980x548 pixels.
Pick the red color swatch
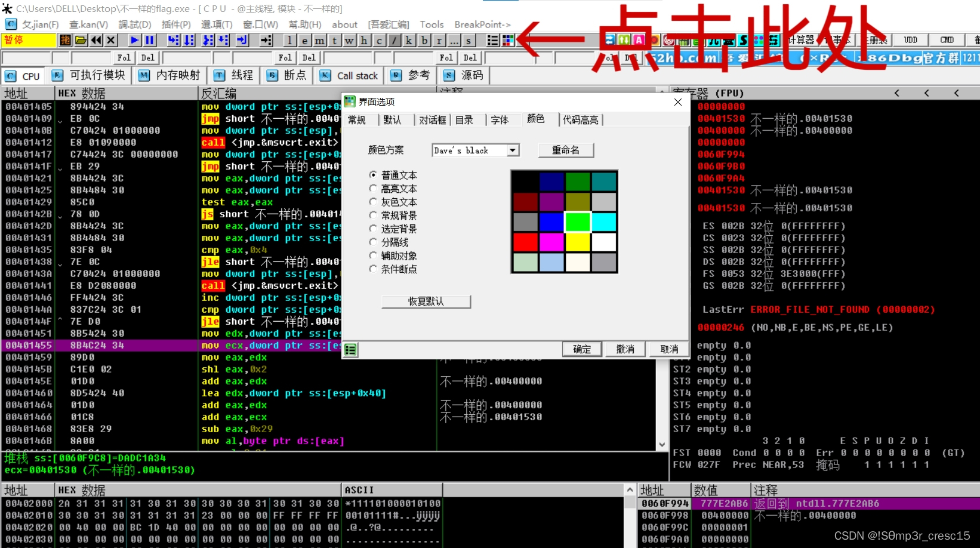[525, 242]
